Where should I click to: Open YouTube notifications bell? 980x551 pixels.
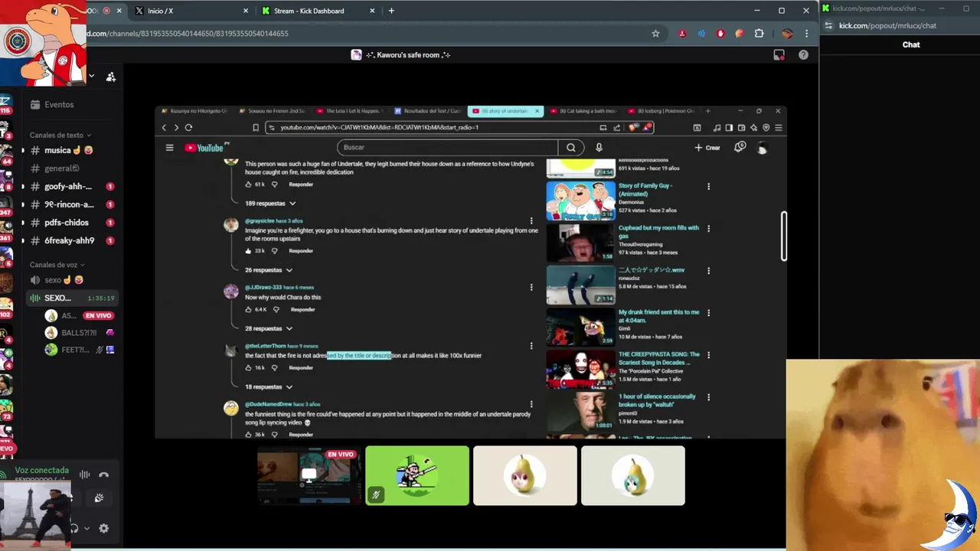click(740, 148)
